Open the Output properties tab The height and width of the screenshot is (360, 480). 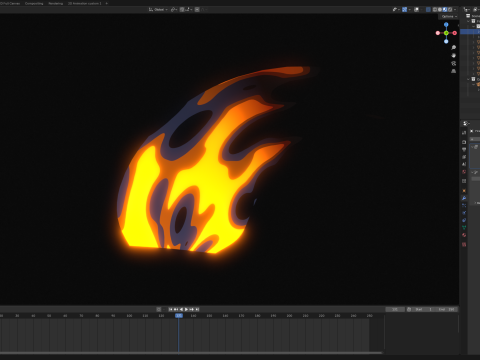point(464,149)
